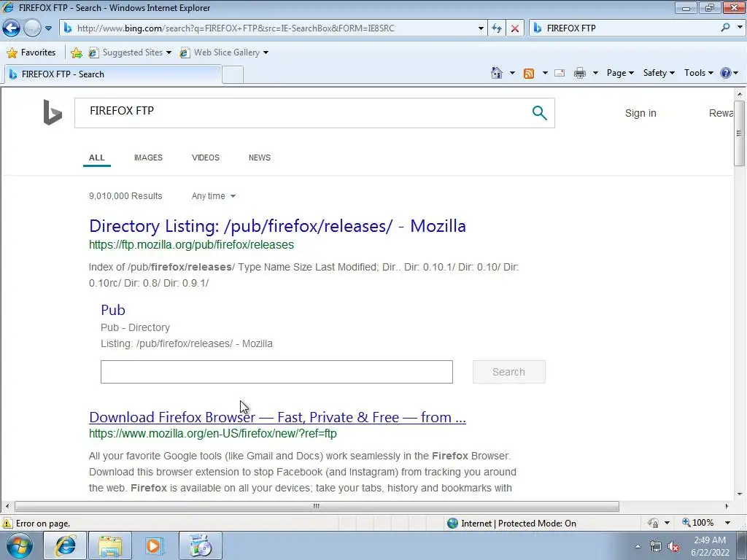This screenshot has width=747, height=560.
Task: Switch to the VIDEOS tab
Action: click(x=205, y=157)
